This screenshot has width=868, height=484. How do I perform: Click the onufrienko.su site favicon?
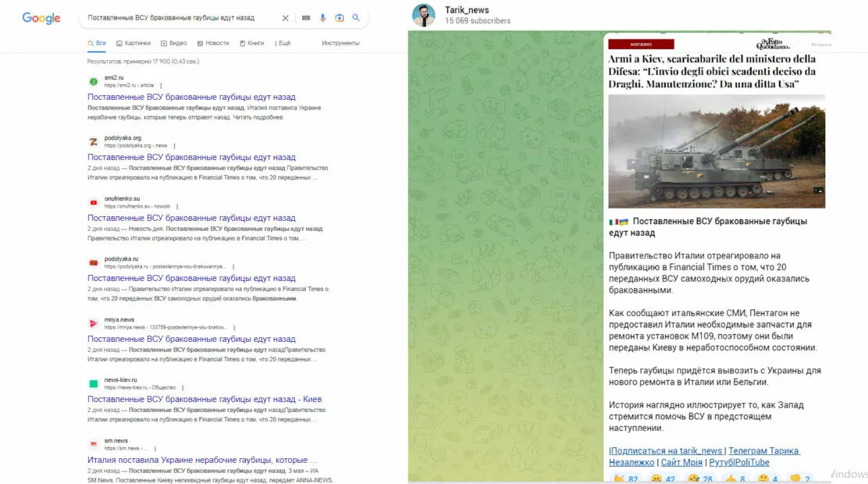coord(94,203)
